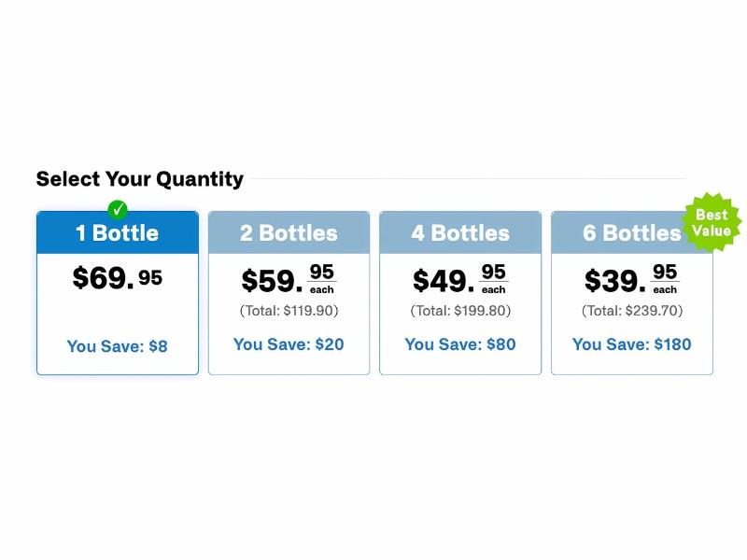
Task: Select the 1 Bottle option header
Action: [118, 233]
